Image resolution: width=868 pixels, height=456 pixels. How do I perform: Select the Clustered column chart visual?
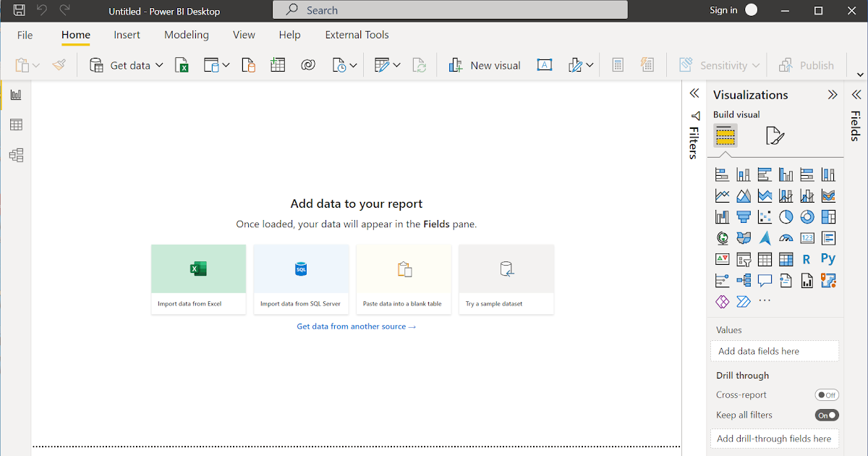[x=786, y=174]
